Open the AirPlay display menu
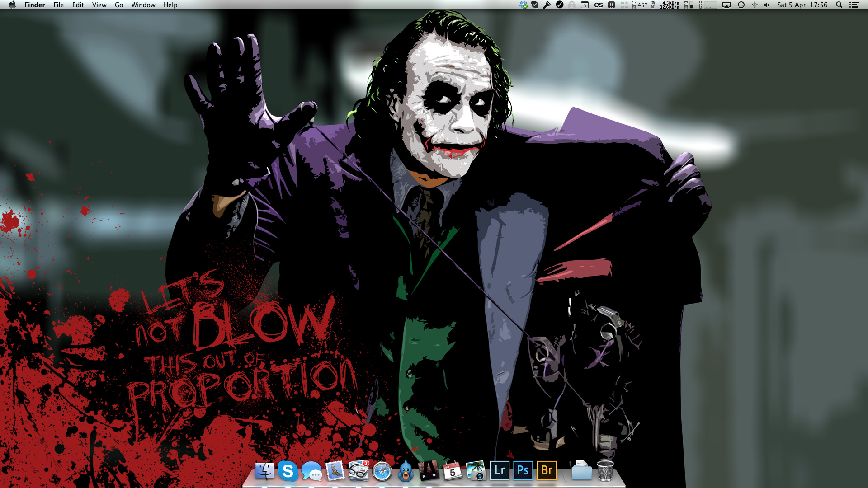 tap(726, 5)
